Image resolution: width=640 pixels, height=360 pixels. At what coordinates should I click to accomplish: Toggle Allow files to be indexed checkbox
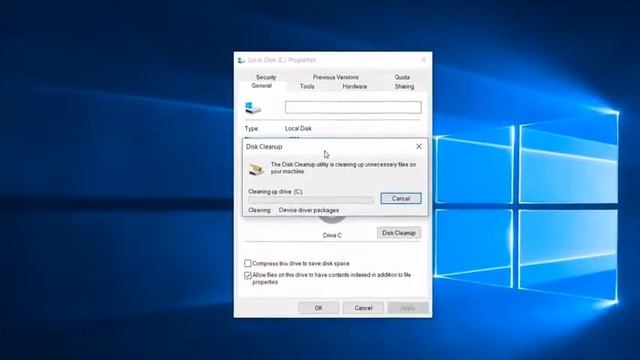tap(247, 275)
